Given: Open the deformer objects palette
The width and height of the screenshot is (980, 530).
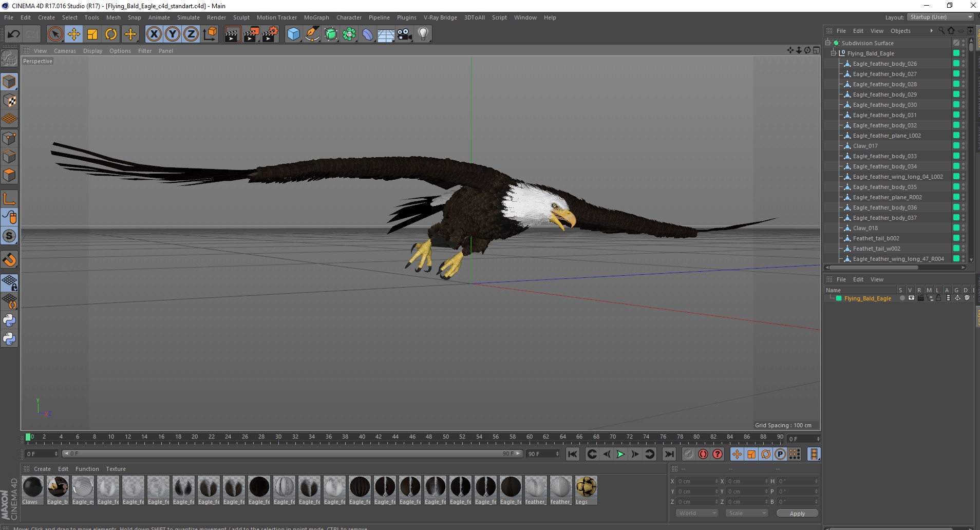Looking at the screenshot, I should pos(368,34).
